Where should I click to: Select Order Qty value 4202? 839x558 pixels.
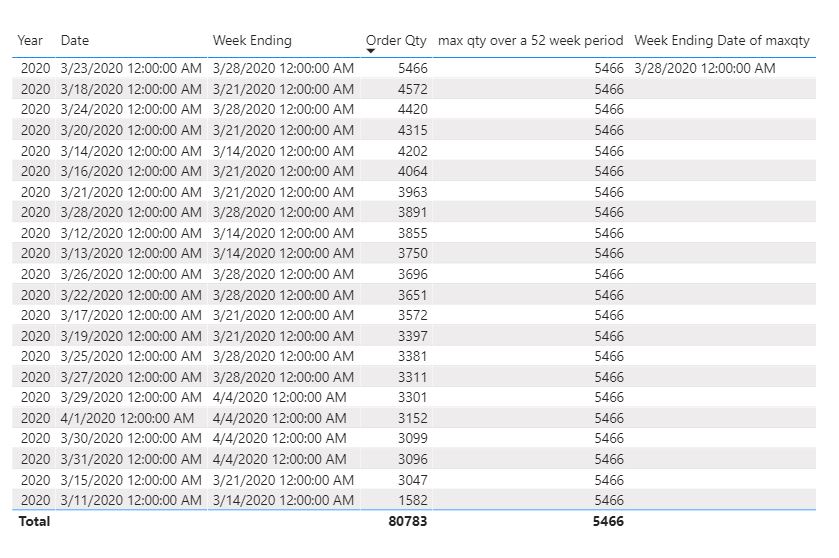click(413, 151)
